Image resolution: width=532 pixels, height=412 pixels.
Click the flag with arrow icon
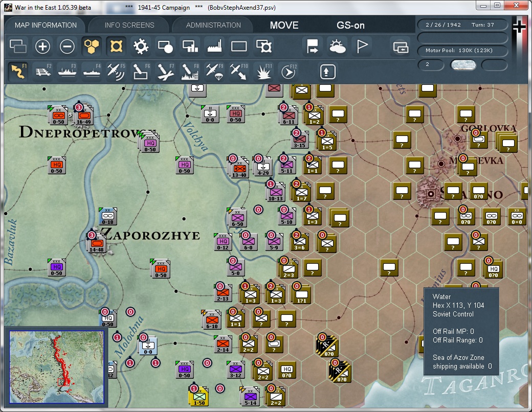coord(312,47)
